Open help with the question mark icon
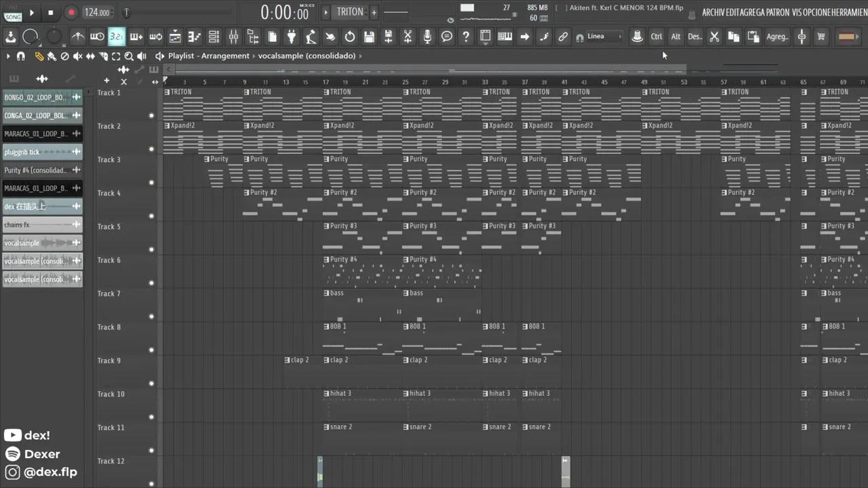This screenshot has height=488, width=868. (x=466, y=37)
